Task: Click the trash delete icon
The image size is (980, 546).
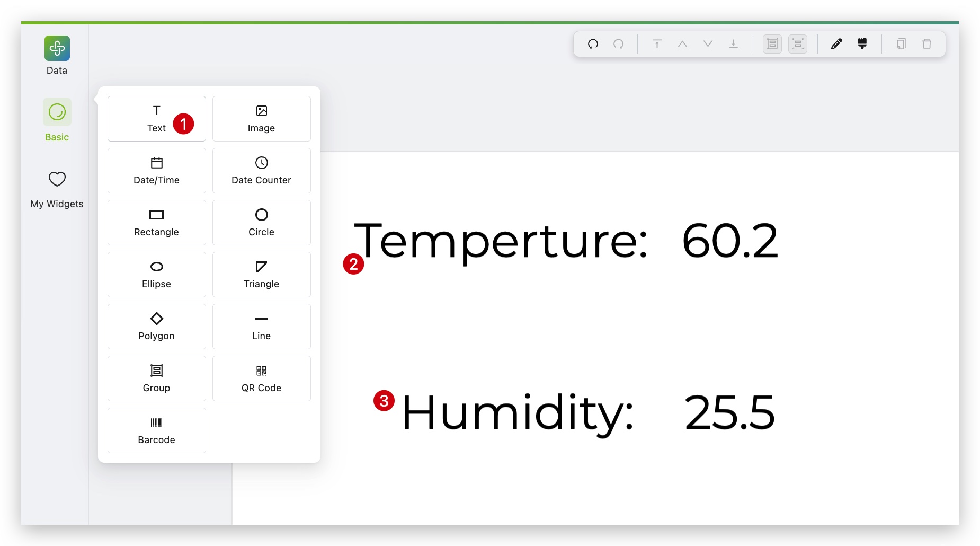Action: [926, 44]
